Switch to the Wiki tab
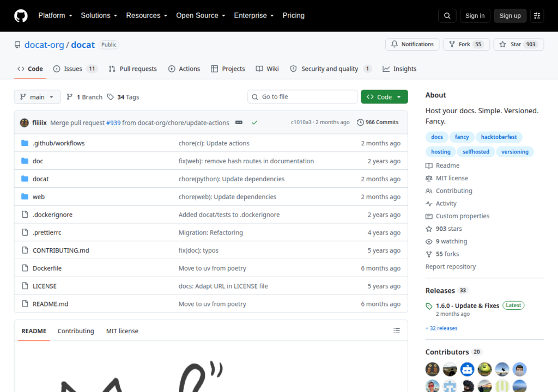 click(267, 69)
